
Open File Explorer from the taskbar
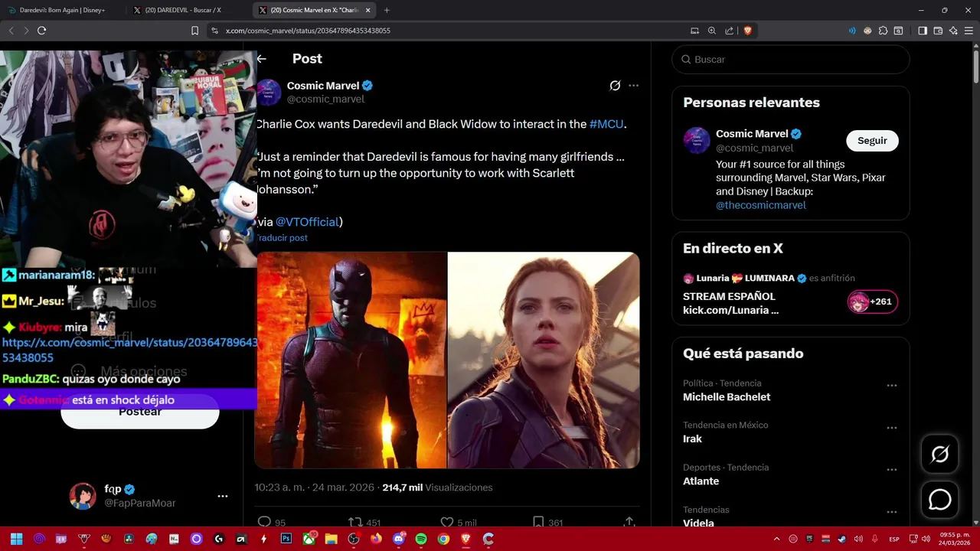(x=331, y=539)
